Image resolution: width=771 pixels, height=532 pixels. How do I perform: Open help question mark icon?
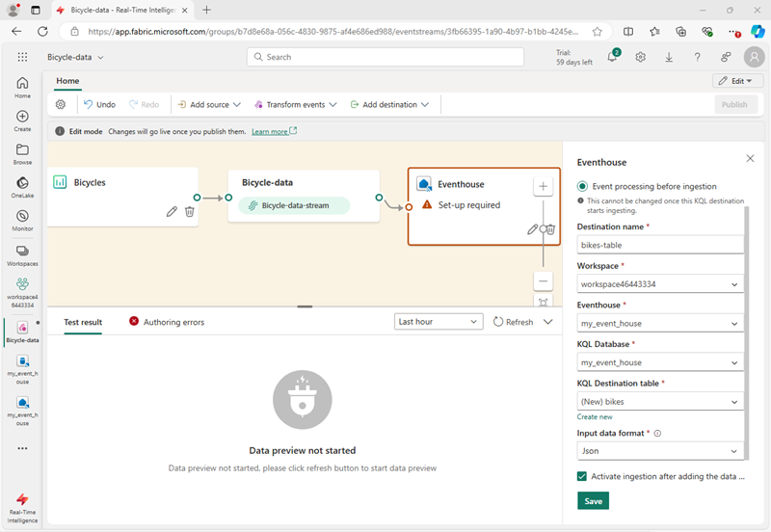tap(697, 57)
